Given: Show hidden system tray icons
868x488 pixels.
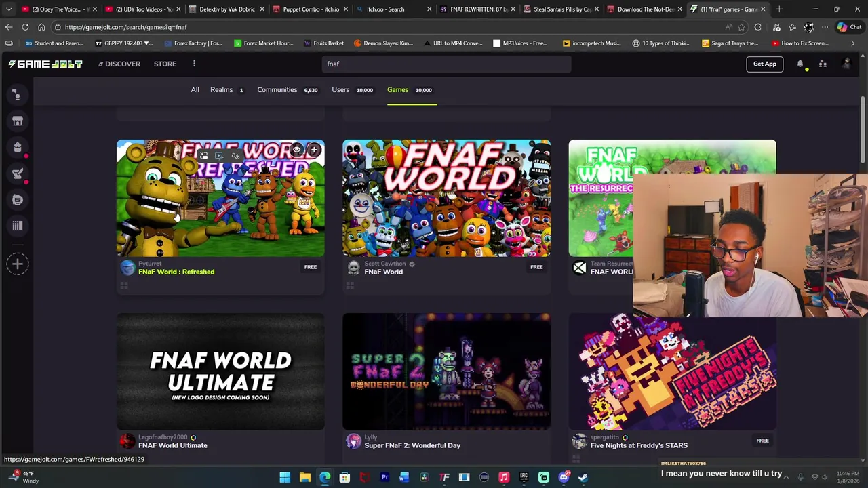Looking at the screenshot, I should pyautogui.click(x=787, y=477).
